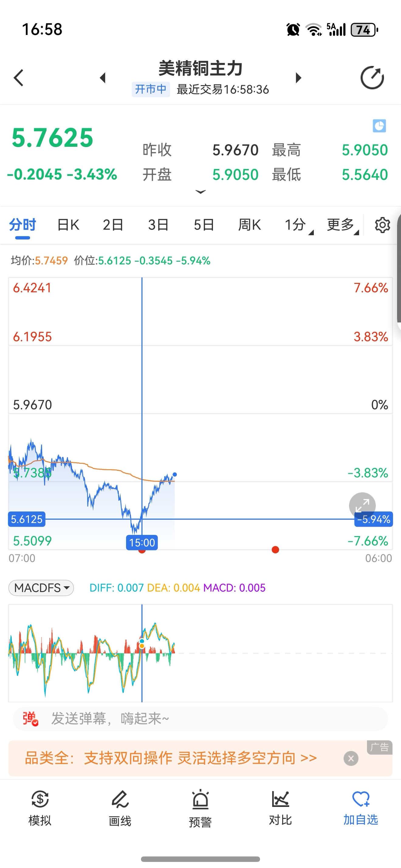The image size is (401, 868).
Task: Open the 对比 comparison chart icon
Action: tap(280, 807)
